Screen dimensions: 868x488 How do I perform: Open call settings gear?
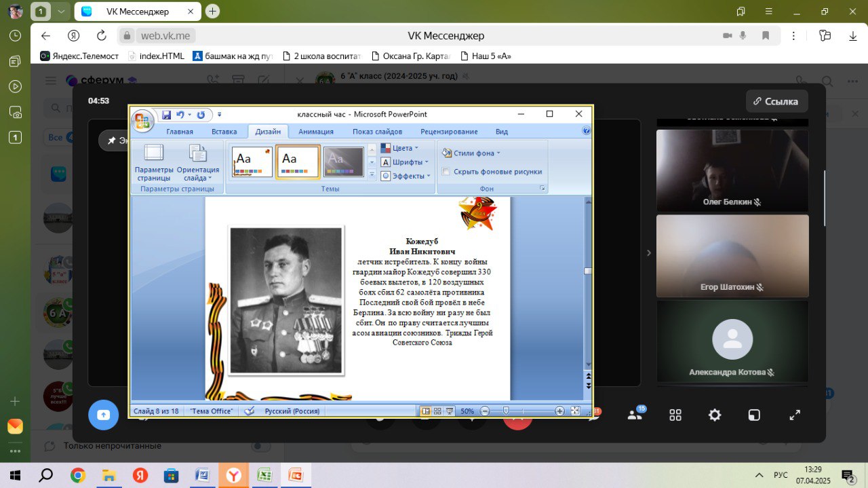point(715,415)
